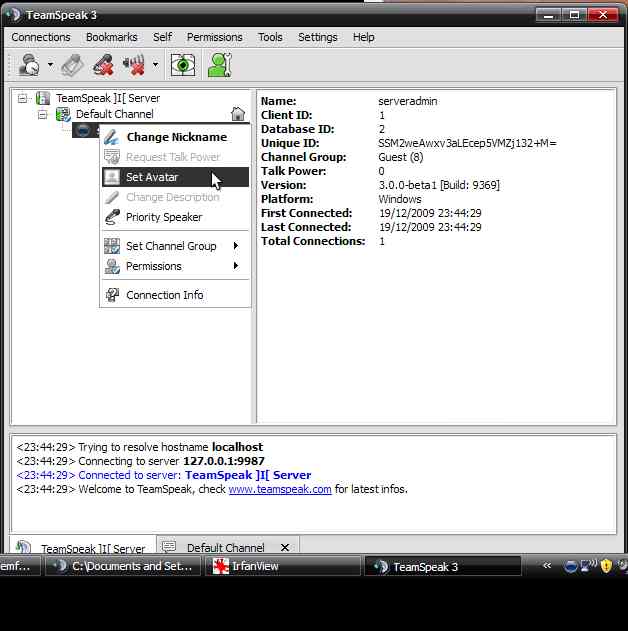Click the Windows platform value

(400, 199)
